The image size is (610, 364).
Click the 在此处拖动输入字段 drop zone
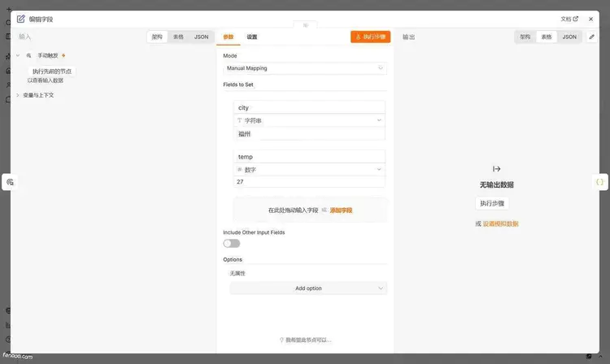point(310,210)
